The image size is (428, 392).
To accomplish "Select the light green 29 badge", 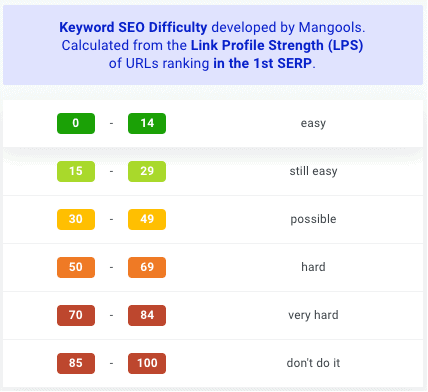I will pyautogui.click(x=147, y=171).
